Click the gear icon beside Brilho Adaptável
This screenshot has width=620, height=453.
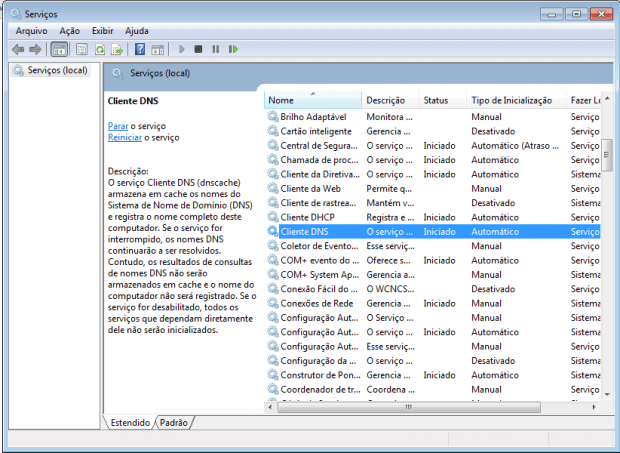pyautogui.click(x=272, y=117)
